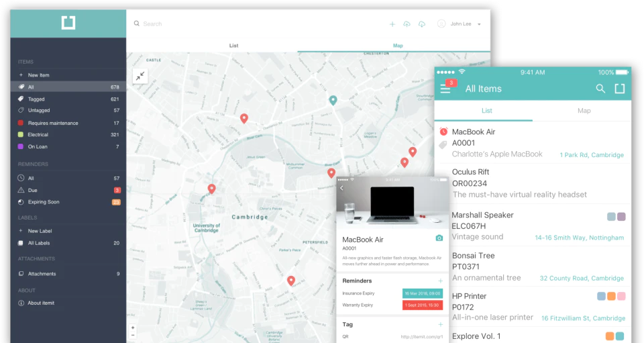
Task: Click Warranty Expiry red date badge
Action: [x=422, y=305]
